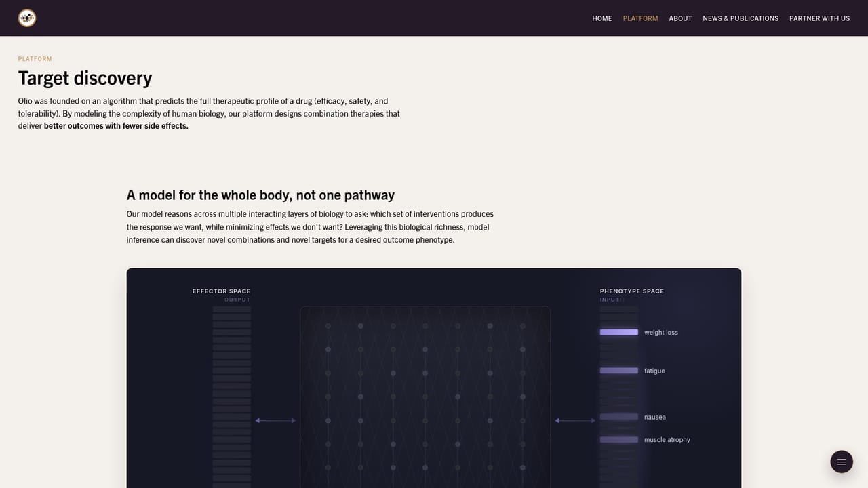Viewport: 868px width, 488px height.
Task: Click the whole body model heading
Action: click(x=260, y=195)
